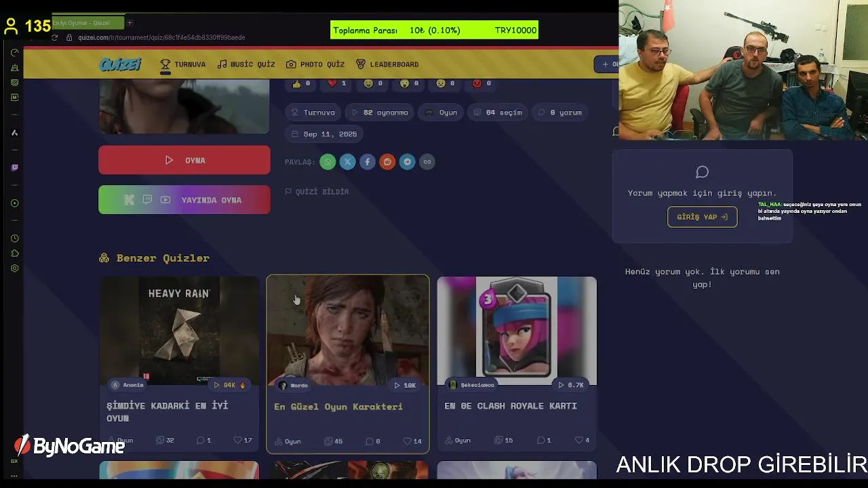Report quiz via Quizi Bildir
The height and width of the screenshot is (488, 868).
[317, 192]
